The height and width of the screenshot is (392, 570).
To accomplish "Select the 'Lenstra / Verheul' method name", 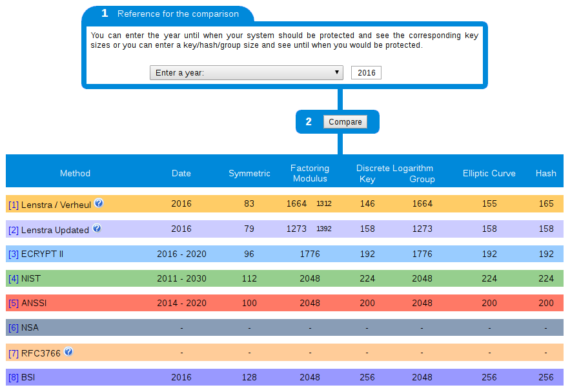I will pos(56,205).
